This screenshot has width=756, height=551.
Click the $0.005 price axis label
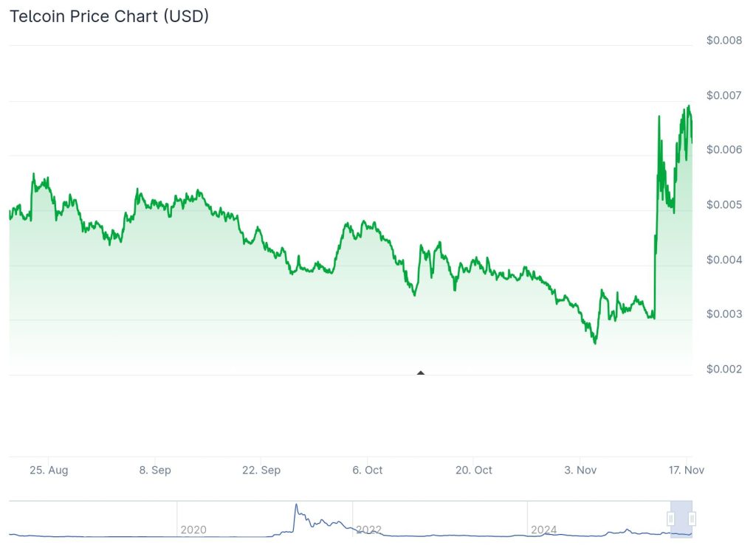click(x=724, y=204)
